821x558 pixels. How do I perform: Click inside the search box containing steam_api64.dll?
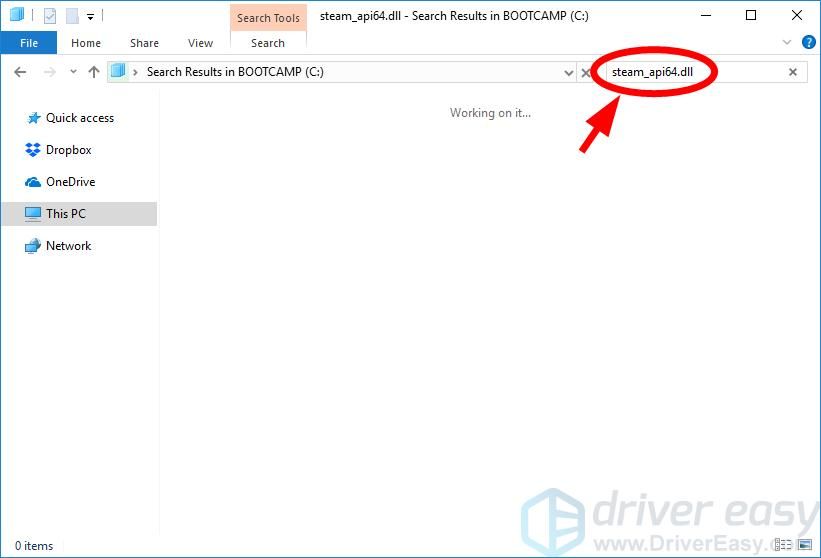pos(690,72)
